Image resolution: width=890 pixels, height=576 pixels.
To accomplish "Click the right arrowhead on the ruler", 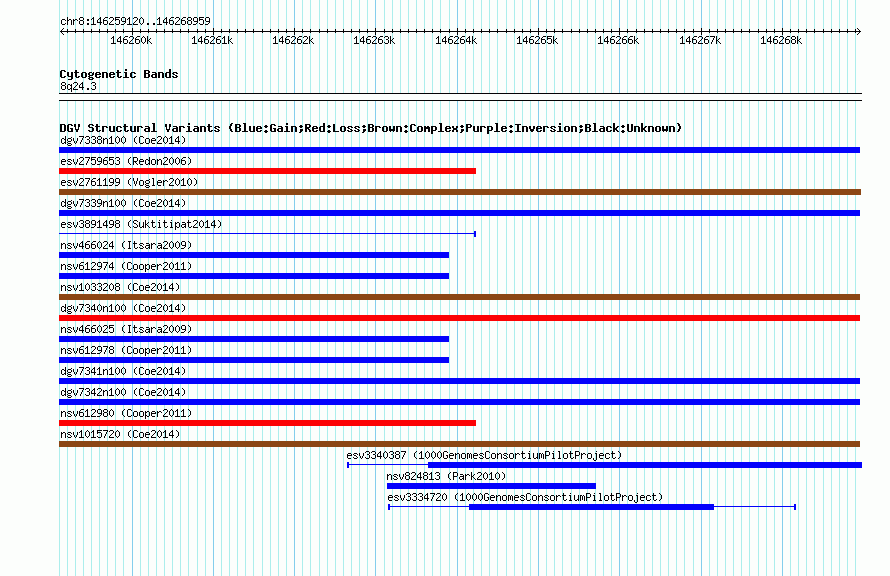I will 859,31.
